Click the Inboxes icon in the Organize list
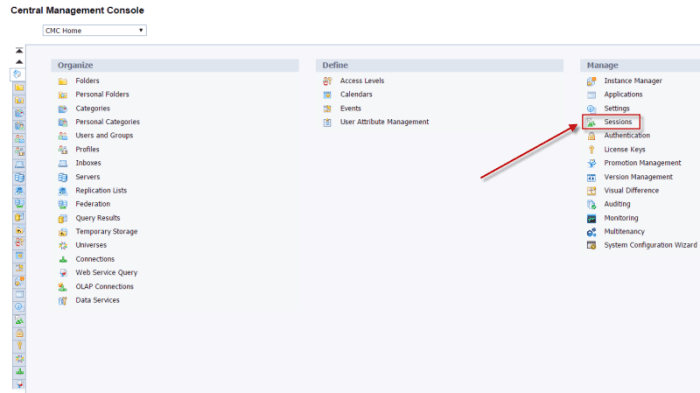 pyautogui.click(x=63, y=163)
